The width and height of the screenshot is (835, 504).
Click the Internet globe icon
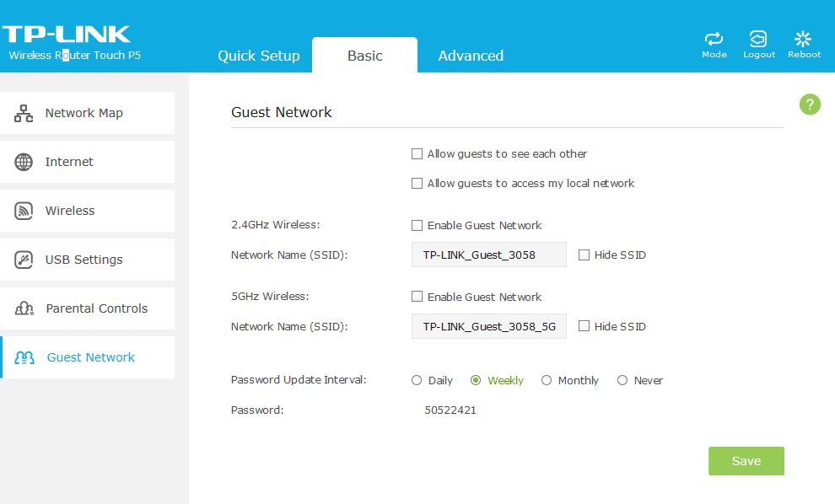(x=24, y=162)
